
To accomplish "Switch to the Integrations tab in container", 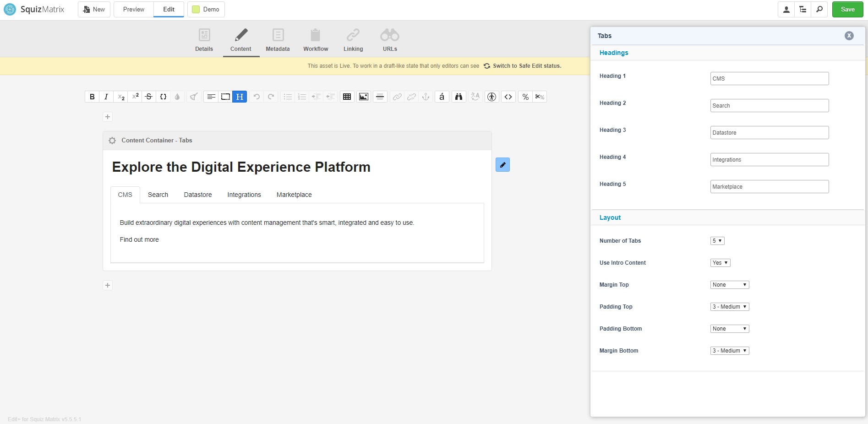I will point(244,195).
